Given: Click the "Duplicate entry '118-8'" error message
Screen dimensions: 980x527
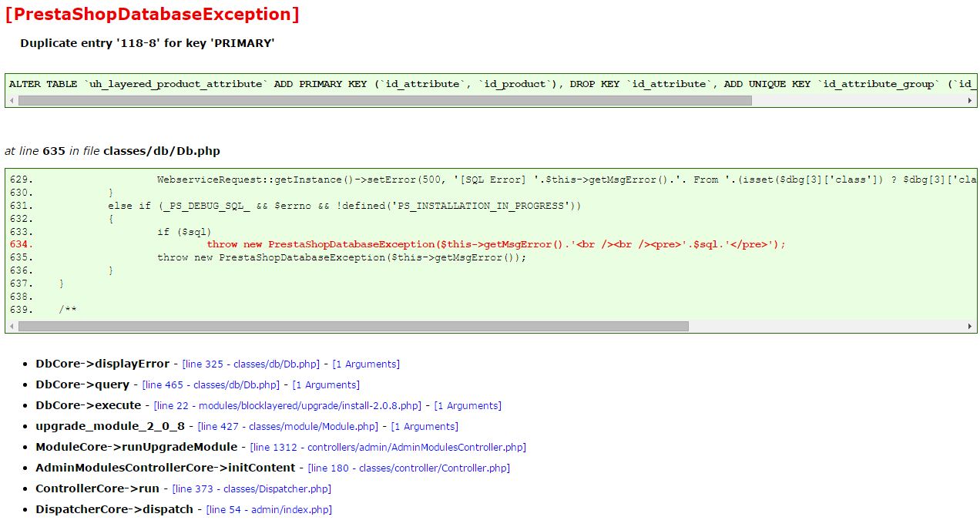Looking at the screenshot, I should (147, 44).
